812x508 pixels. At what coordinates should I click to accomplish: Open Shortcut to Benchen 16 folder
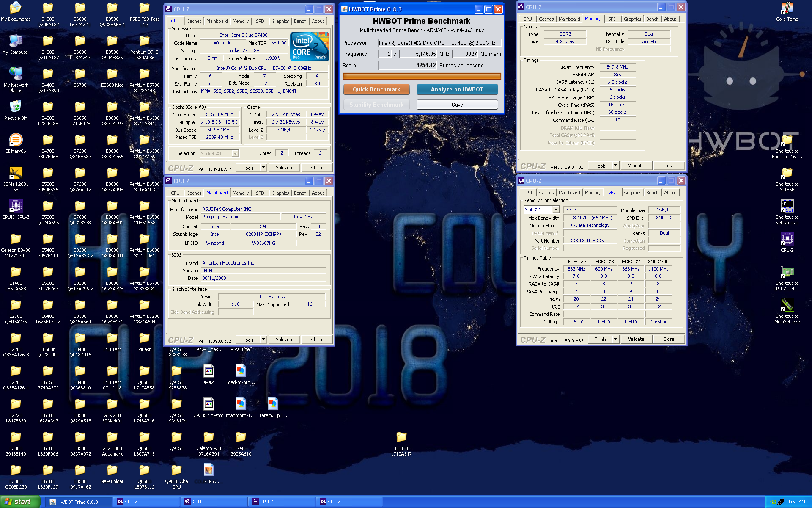point(787,146)
